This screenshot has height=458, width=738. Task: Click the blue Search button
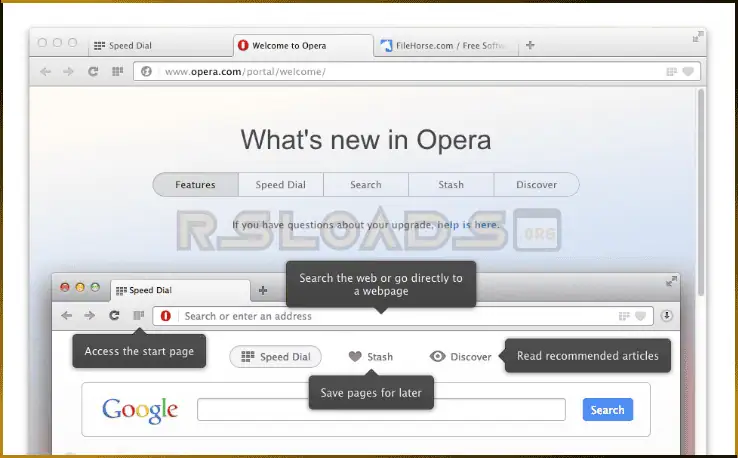pyautogui.click(x=608, y=410)
